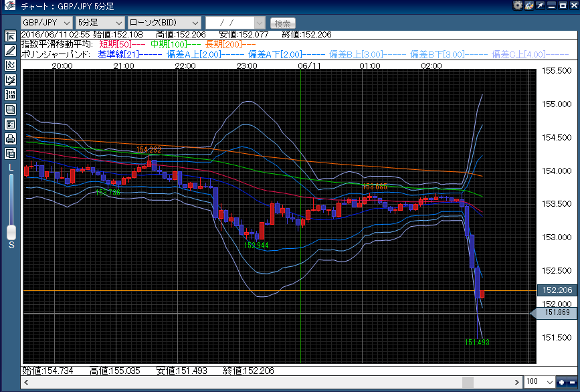Click the save chart layout icon
The image size is (580, 392).
(10, 153)
